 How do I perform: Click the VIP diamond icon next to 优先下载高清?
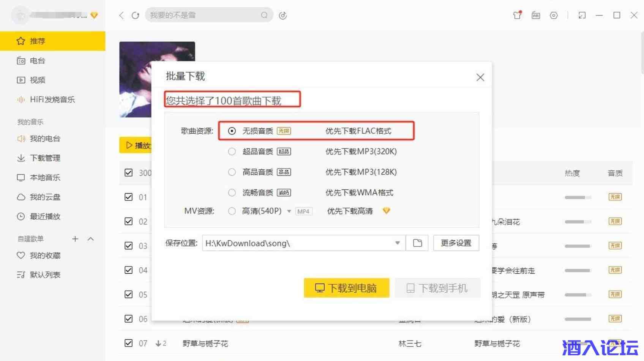click(x=386, y=211)
